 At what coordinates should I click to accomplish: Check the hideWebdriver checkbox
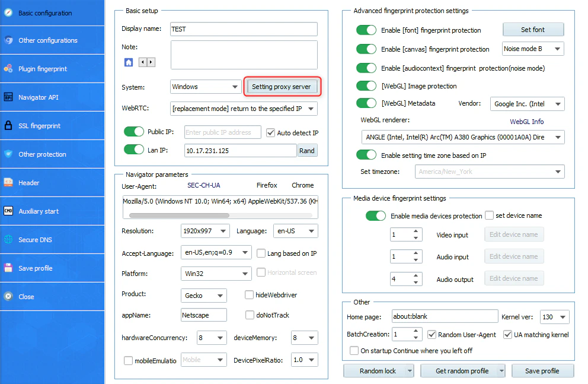pyautogui.click(x=249, y=294)
